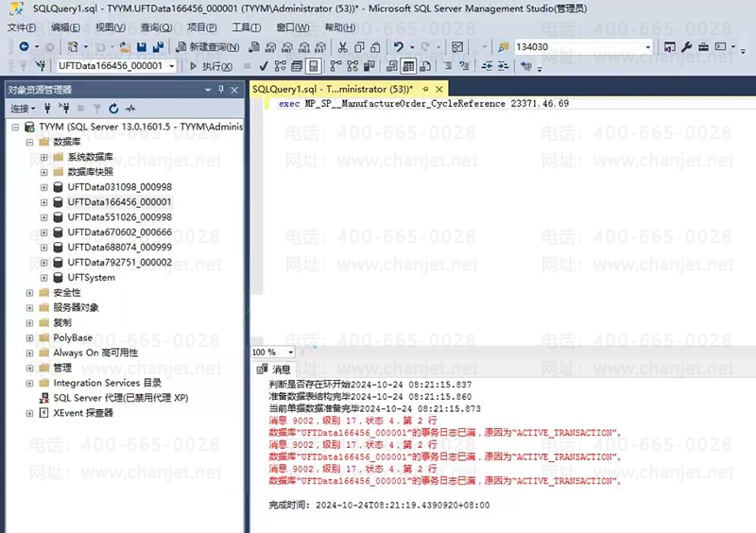This screenshot has width=756, height=533.
Task: Switch results to grid output
Action: (408, 65)
